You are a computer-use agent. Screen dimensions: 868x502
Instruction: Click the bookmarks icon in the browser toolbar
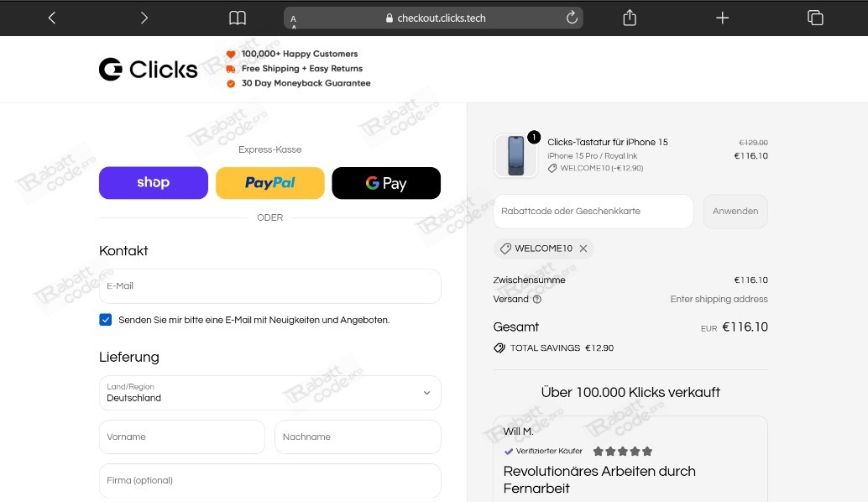pos(238,17)
